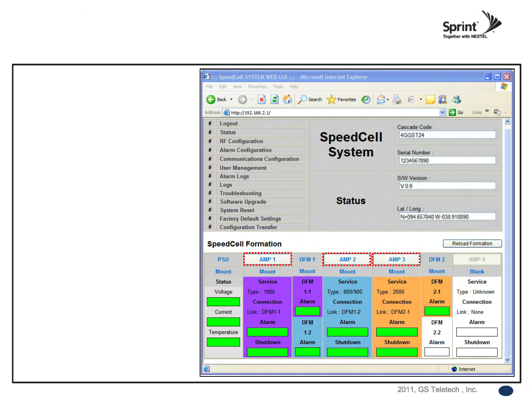Click the Back arrow icon in the browser
Screen dimensions: 532x399
click(211, 100)
